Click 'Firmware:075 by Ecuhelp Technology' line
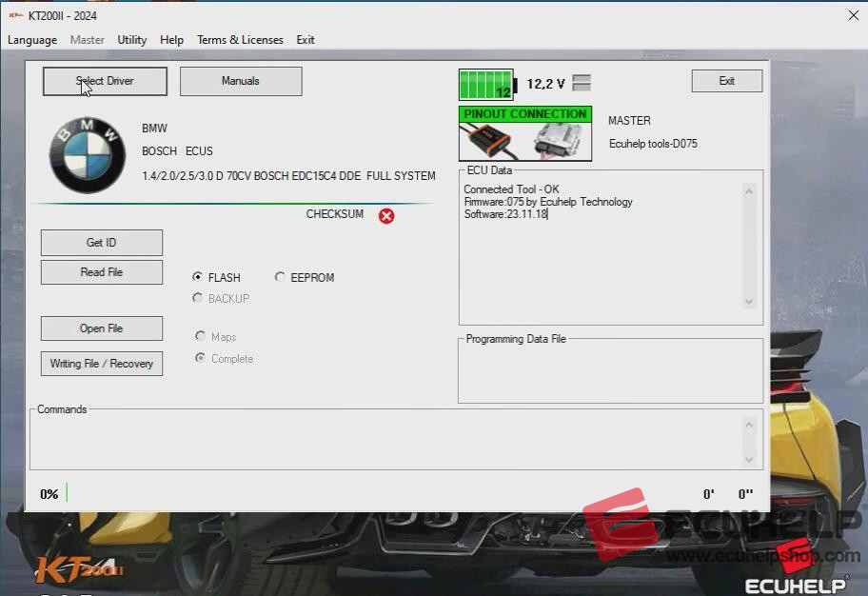 click(x=548, y=202)
